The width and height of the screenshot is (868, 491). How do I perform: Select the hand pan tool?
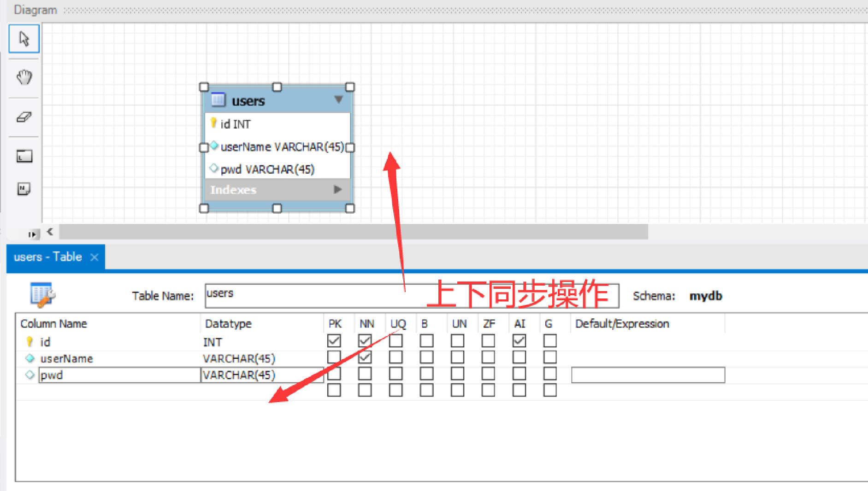(x=23, y=77)
